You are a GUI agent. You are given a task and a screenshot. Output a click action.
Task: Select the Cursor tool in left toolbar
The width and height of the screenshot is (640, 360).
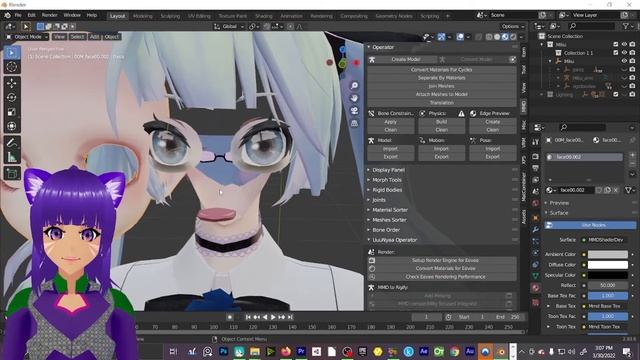click(12, 67)
